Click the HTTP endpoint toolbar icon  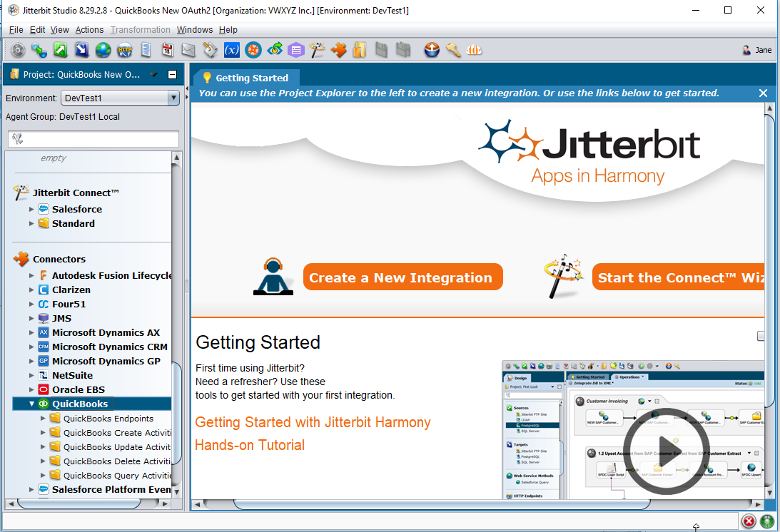pyautogui.click(x=125, y=50)
